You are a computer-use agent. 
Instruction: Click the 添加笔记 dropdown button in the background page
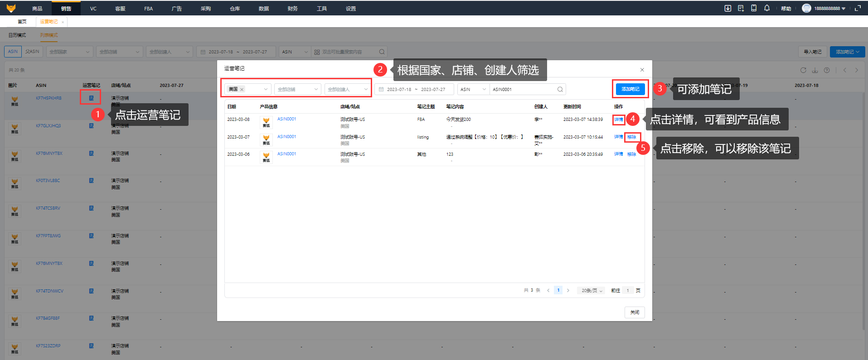pyautogui.click(x=847, y=52)
